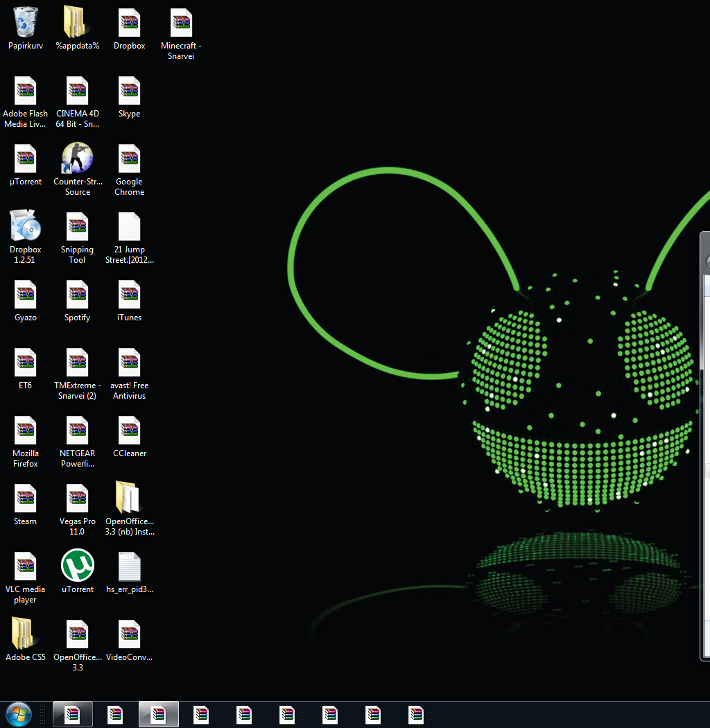Click the third highlighted taskbar button
The height and width of the screenshot is (728, 710).
click(x=158, y=714)
